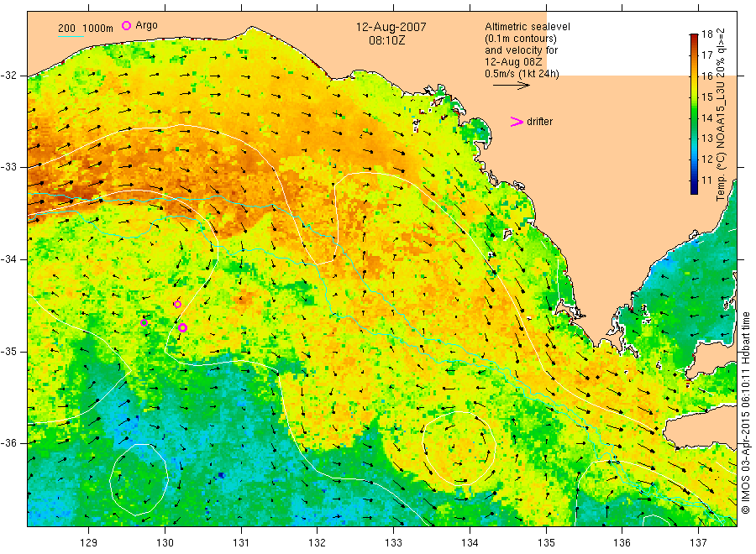
Task: Click longitude axis label '131'
Action: tap(241, 543)
